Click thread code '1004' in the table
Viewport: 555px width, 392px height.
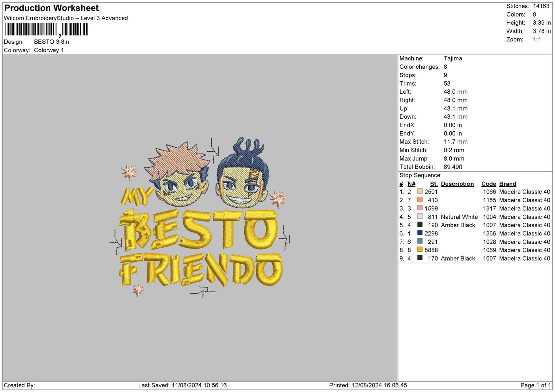[x=489, y=217]
